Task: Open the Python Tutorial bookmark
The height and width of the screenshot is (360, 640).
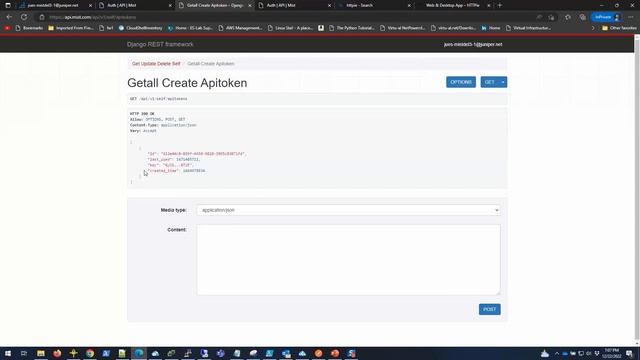Action: [351, 28]
